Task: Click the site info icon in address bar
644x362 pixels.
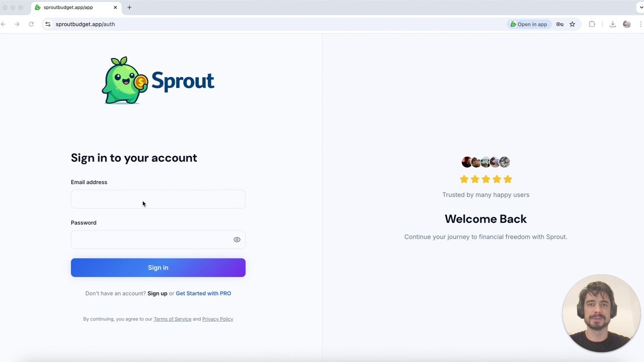Action: coord(47,24)
